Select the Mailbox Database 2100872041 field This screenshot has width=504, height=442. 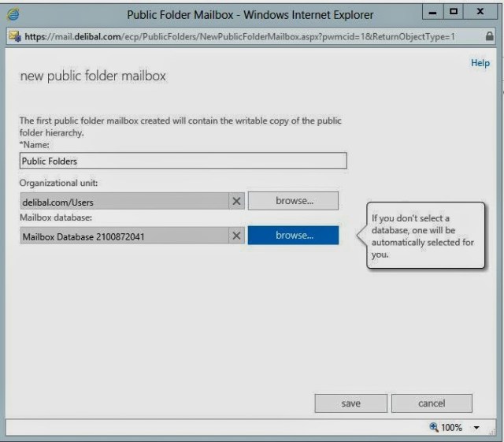coord(124,236)
